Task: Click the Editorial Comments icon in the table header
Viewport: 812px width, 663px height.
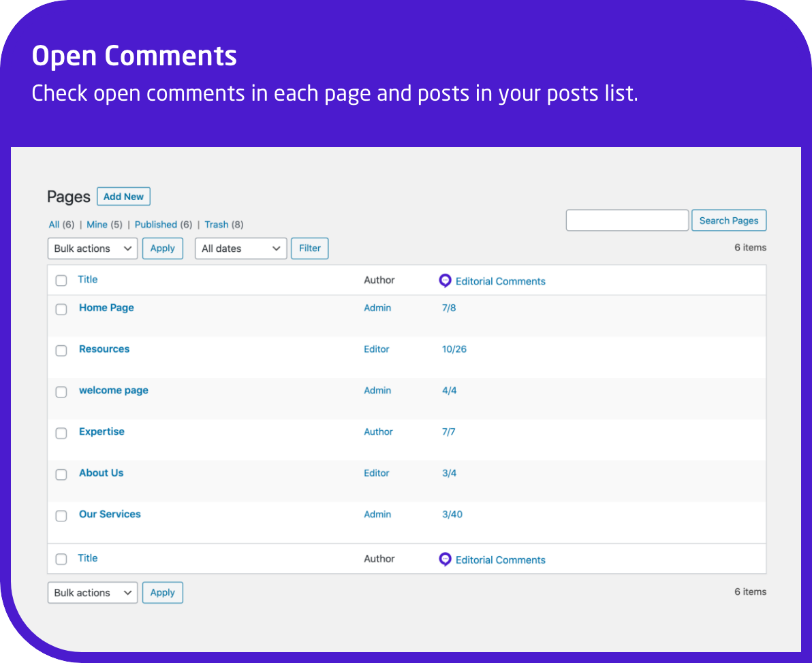Action: (445, 280)
